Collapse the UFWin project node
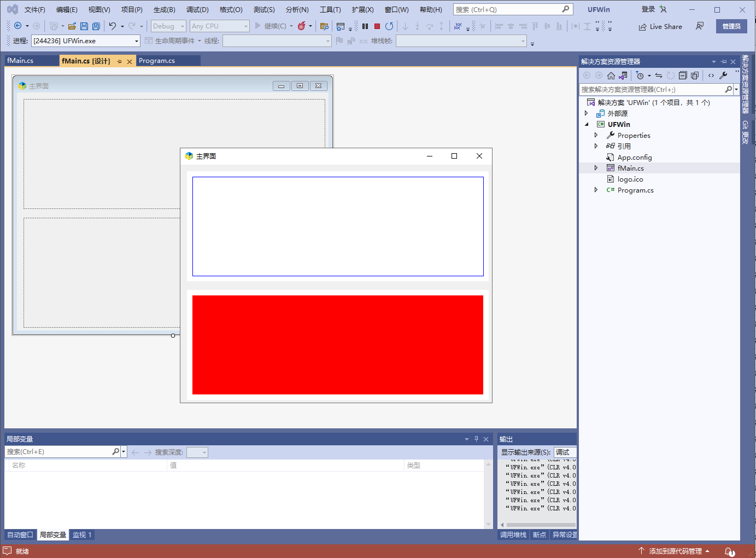The height and width of the screenshot is (558, 756). tap(587, 124)
